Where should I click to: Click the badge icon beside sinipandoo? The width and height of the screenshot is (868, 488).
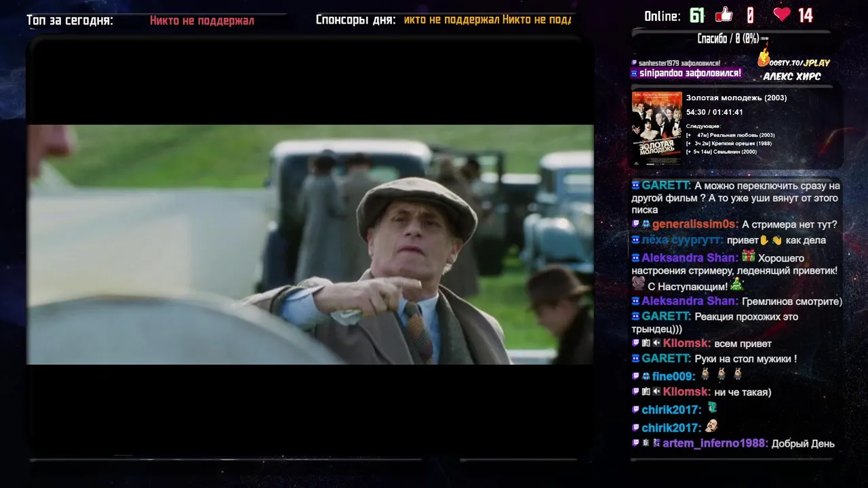pyautogui.click(x=635, y=73)
